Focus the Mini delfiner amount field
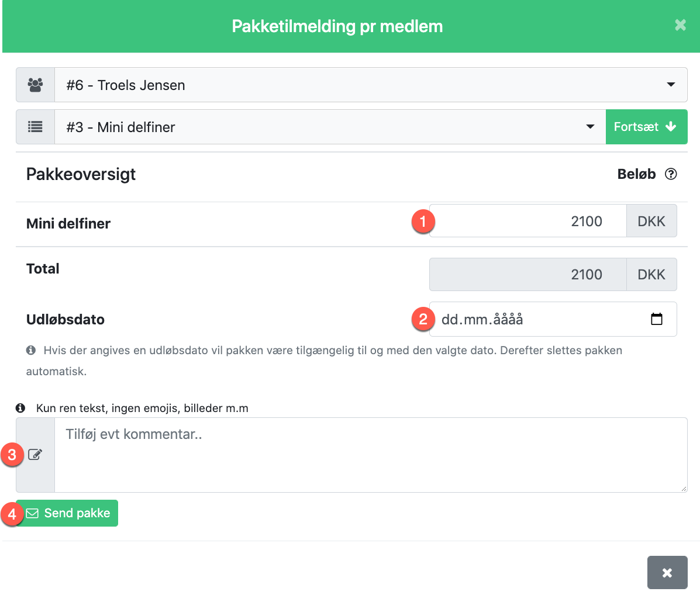Image resolution: width=700 pixels, height=602 pixels. pyautogui.click(x=527, y=221)
